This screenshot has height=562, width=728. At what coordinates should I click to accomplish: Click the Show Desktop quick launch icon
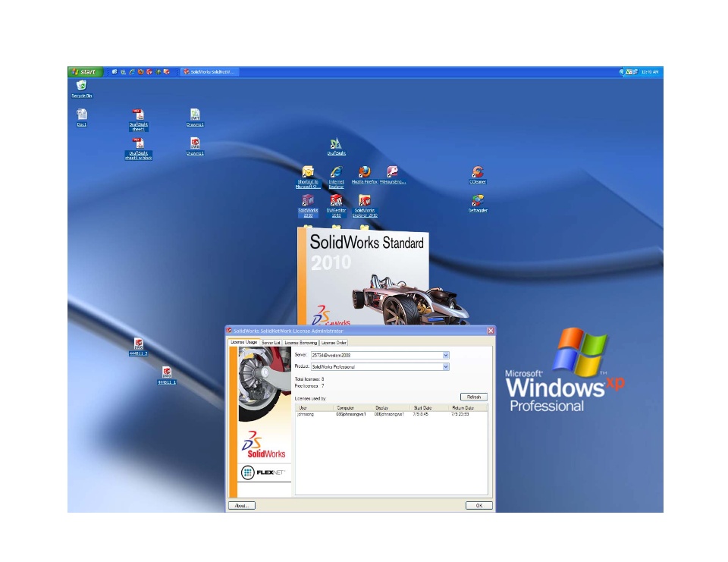pos(115,72)
